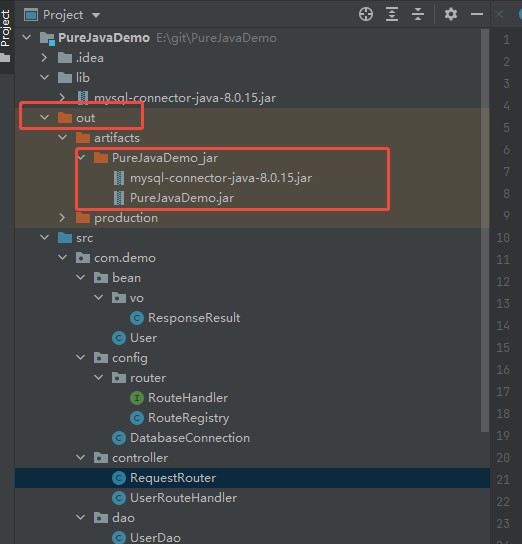522x544 pixels.
Task: Click the RouteRegistry class icon
Action: click(x=137, y=418)
